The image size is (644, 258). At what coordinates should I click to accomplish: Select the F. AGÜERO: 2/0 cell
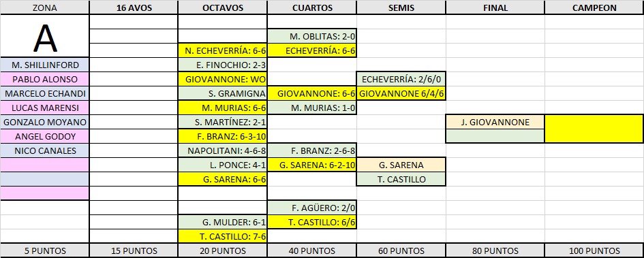[312, 208]
